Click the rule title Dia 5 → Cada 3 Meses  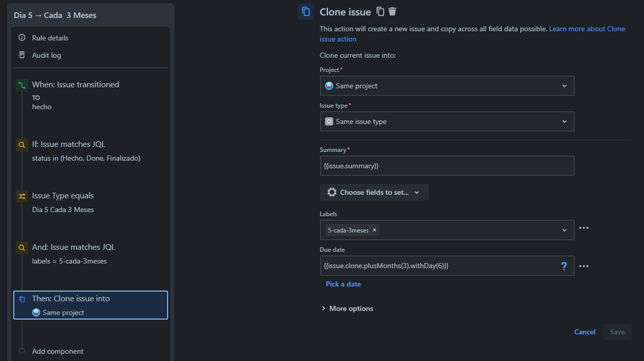55,15
